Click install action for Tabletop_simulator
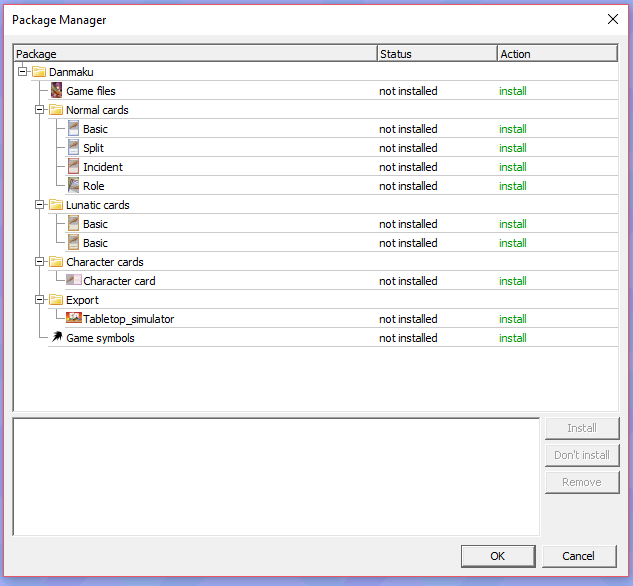This screenshot has height=586, width=633. click(x=513, y=318)
